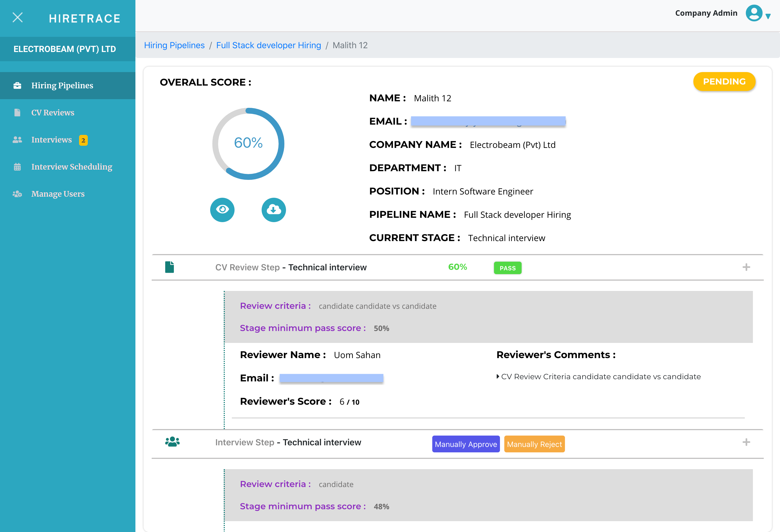This screenshot has width=780, height=532.
Task: Open Hiring Pipelines breadcrumb link
Action: [174, 45]
